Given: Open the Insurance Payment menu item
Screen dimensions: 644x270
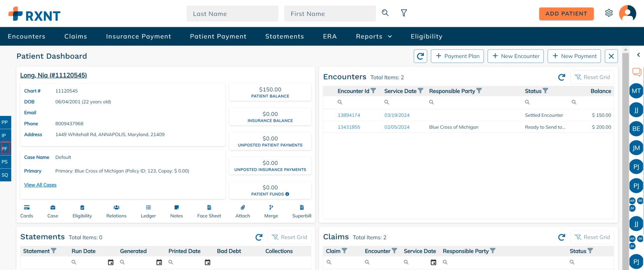Looking at the screenshot, I should click(138, 37).
